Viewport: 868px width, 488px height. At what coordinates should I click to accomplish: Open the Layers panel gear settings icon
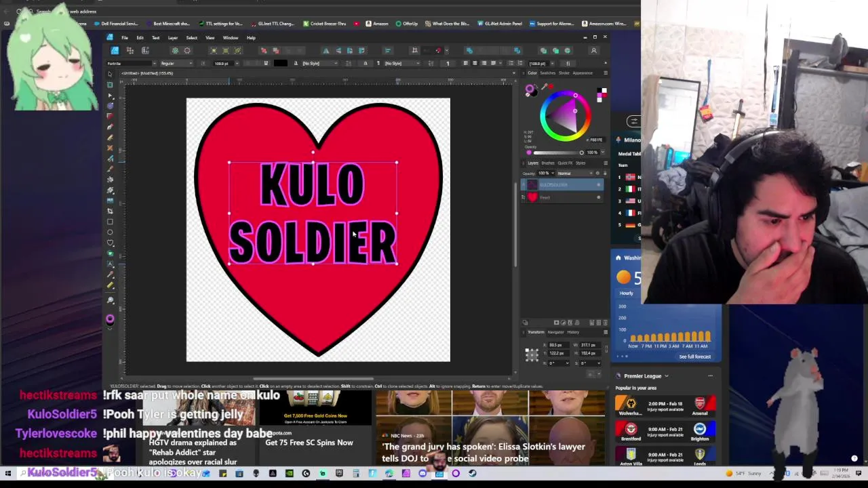[x=597, y=173]
